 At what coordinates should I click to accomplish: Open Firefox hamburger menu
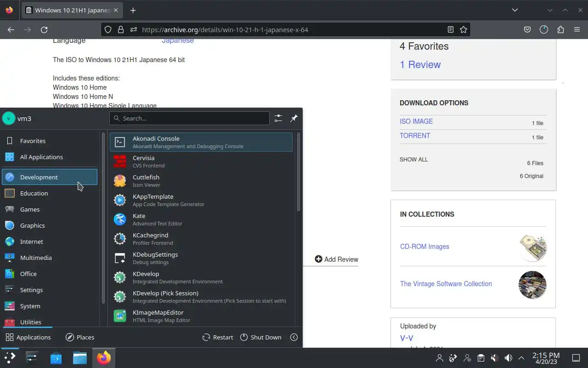coord(577,29)
